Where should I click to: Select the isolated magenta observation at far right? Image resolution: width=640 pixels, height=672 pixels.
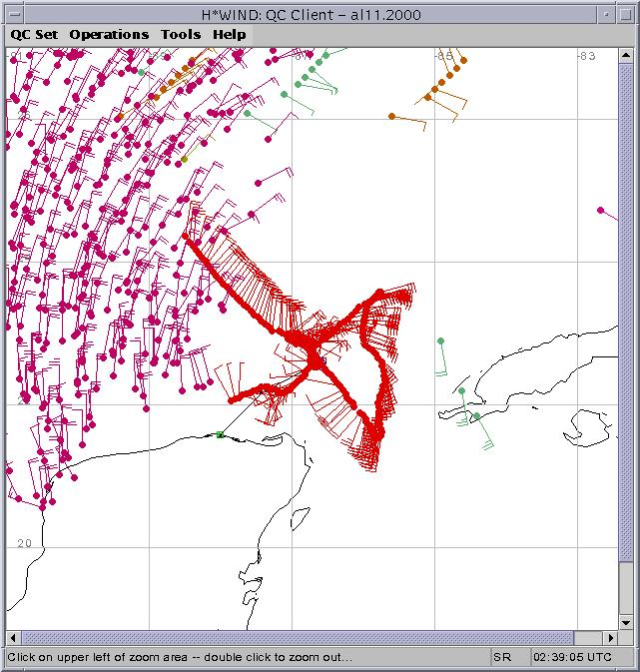click(600, 211)
